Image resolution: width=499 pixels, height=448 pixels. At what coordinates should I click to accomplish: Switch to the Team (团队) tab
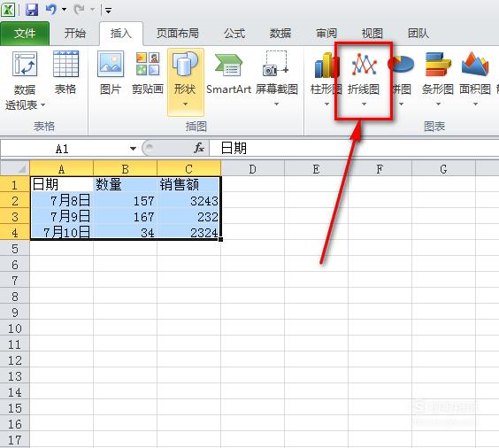pos(418,34)
